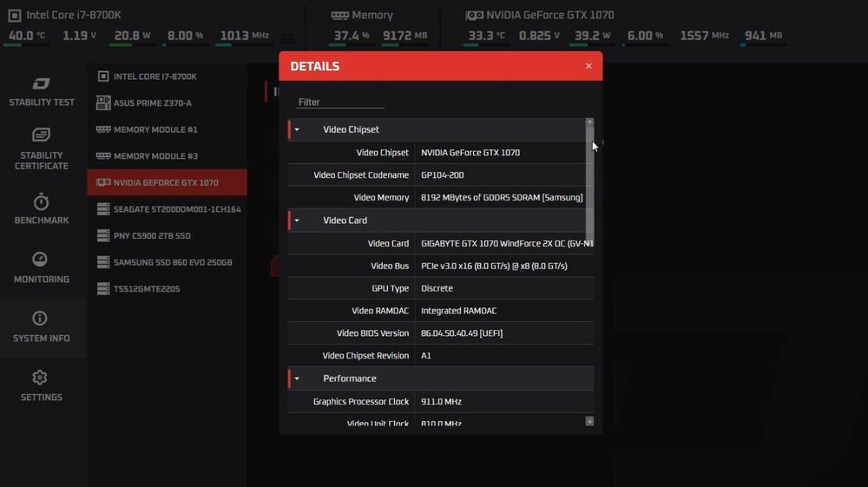Image resolution: width=868 pixels, height=487 pixels.
Task: Click the CPU power 20.8 W reading
Action: coord(132,36)
